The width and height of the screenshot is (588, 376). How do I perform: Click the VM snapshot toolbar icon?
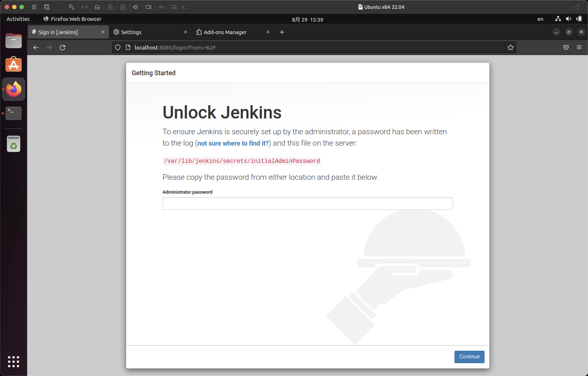pyautogui.click(x=47, y=7)
